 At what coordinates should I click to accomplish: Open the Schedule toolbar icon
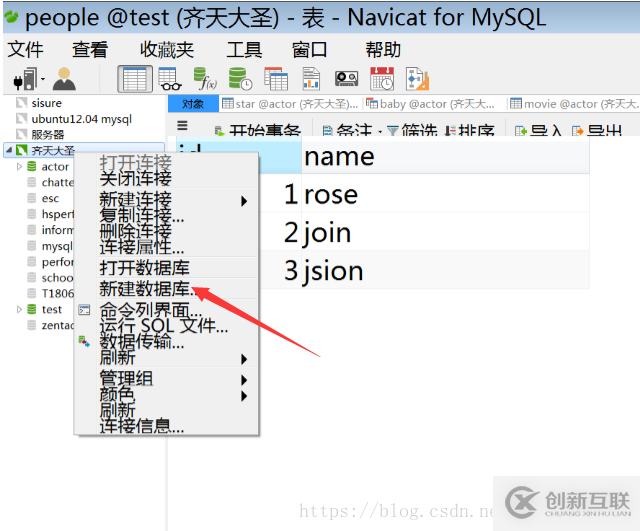click(382, 79)
